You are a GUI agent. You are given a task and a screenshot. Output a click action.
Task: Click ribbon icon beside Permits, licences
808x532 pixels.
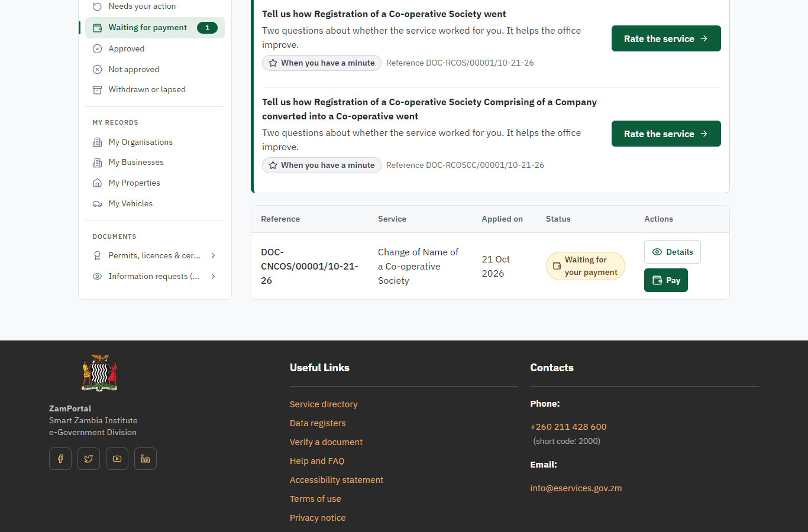click(x=98, y=256)
